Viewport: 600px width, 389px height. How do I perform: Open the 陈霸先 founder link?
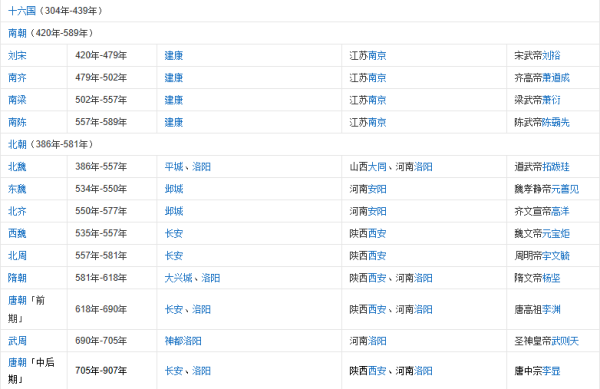(556, 122)
